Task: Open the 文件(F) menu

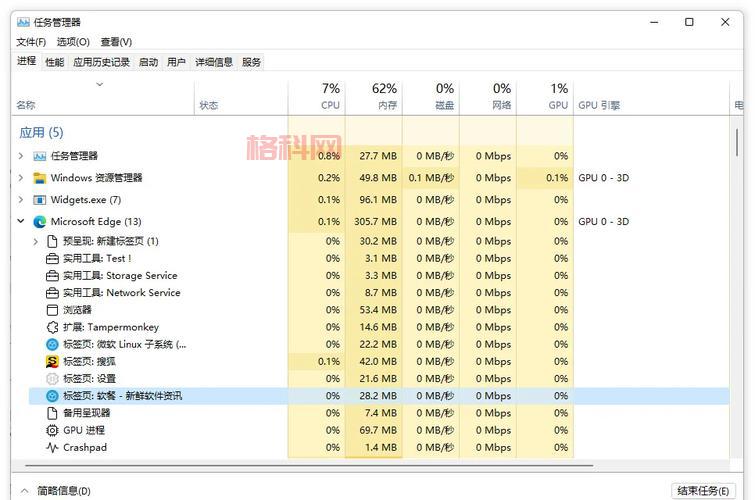Action: (x=31, y=42)
